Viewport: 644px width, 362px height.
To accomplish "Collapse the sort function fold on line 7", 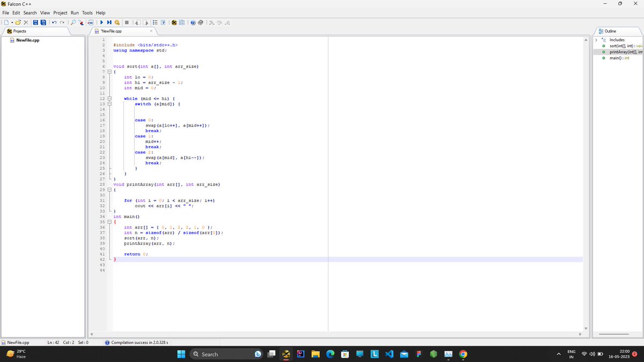I will [x=109, y=72].
